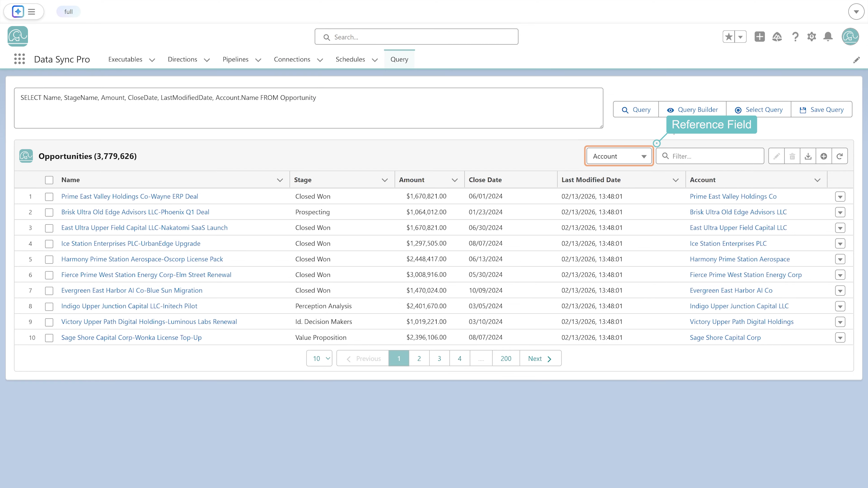
Task: Expand the Name column header menu
Action: [280, 180]
